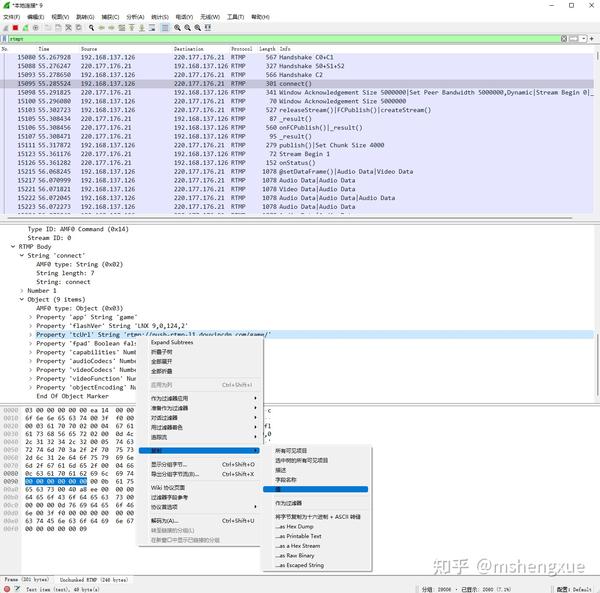Image resolution: width=600 pixels, height=593 pixels.
Task: Go to the first packet icon
Action: click(x=132, y=28)
